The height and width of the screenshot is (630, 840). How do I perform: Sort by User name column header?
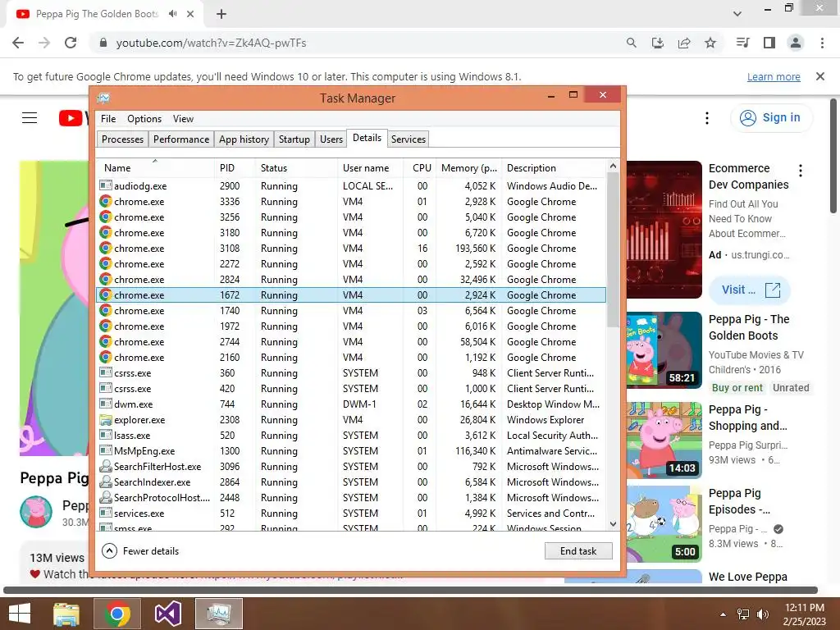pyautogui.click(x=370, y=167)
